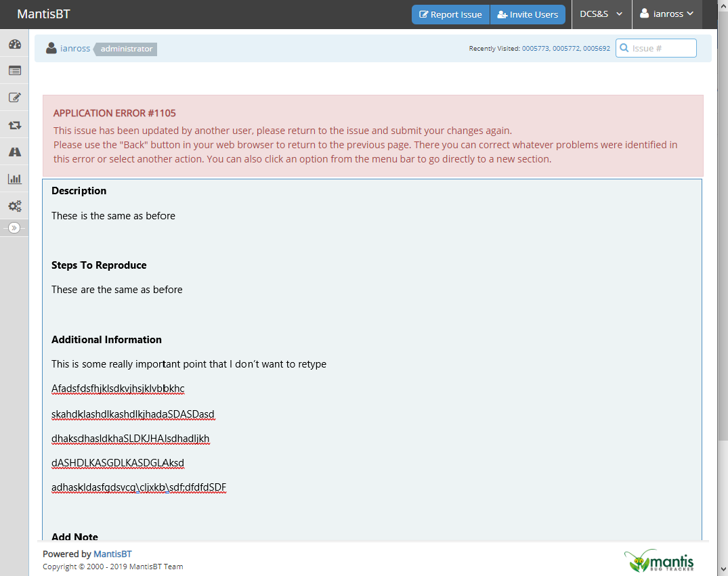This screenshot has height=576, width=728.
Task: Click the Invite Users button
Action: click(528, 15)
